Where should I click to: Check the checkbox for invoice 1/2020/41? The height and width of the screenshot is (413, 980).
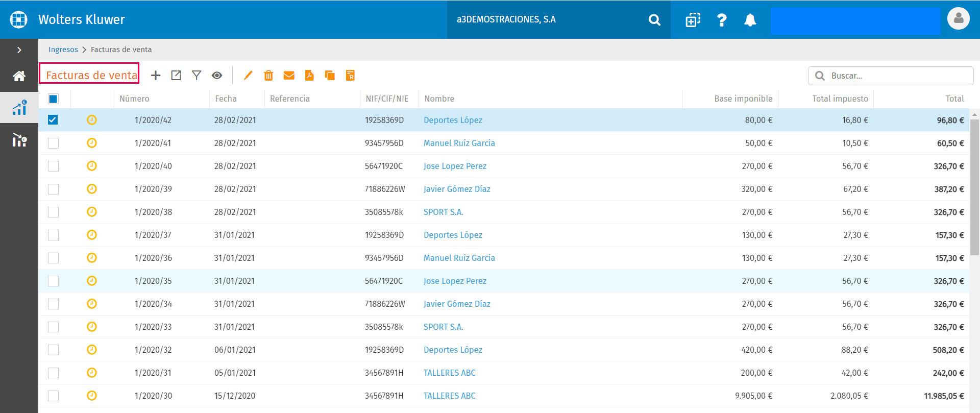point(53,143)
